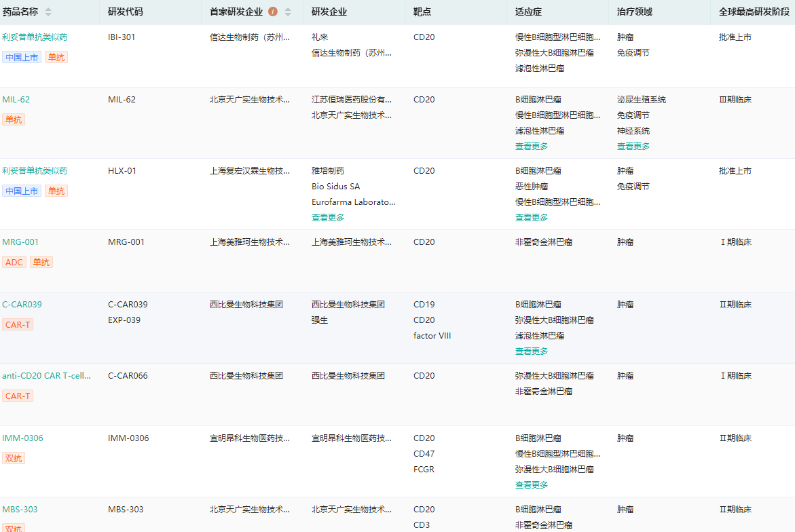Viewport: 795px width, 532px height.
Task: Click 中国上市 tag in HLX-01 row
Action: click(x=22, y=191)
